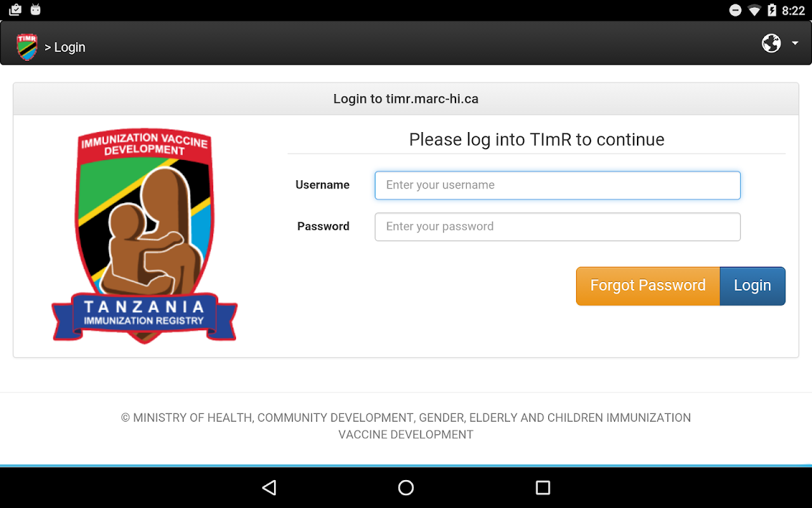Tap the battery charging status icon

[772, 10]
